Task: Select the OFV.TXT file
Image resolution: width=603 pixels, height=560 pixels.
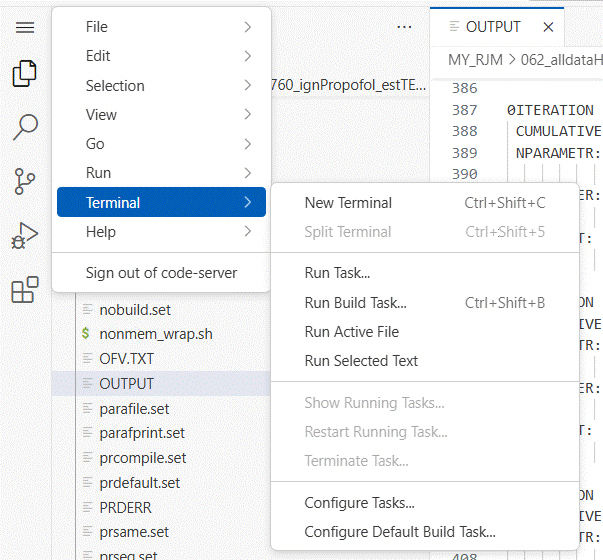Action: pos(126,359)
